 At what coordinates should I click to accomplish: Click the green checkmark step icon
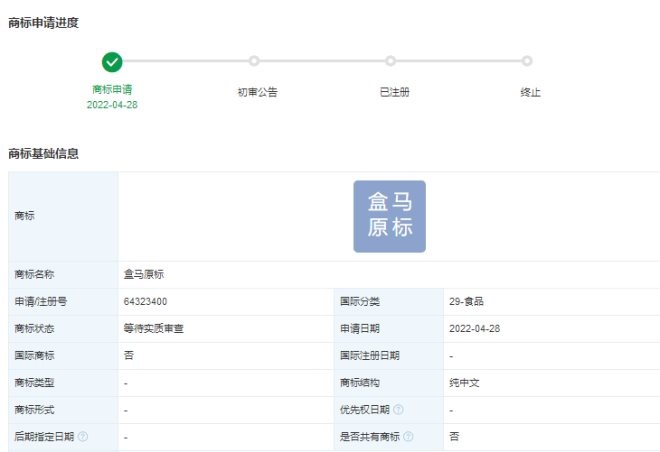(x=112, y=62)
